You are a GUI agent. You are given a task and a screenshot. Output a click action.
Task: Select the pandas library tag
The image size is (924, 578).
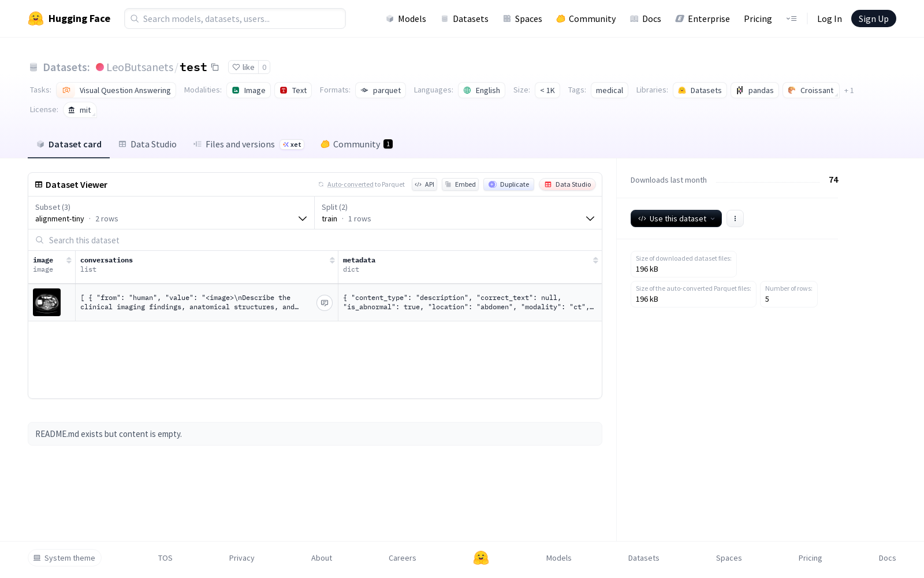click(x=755, y=90)
